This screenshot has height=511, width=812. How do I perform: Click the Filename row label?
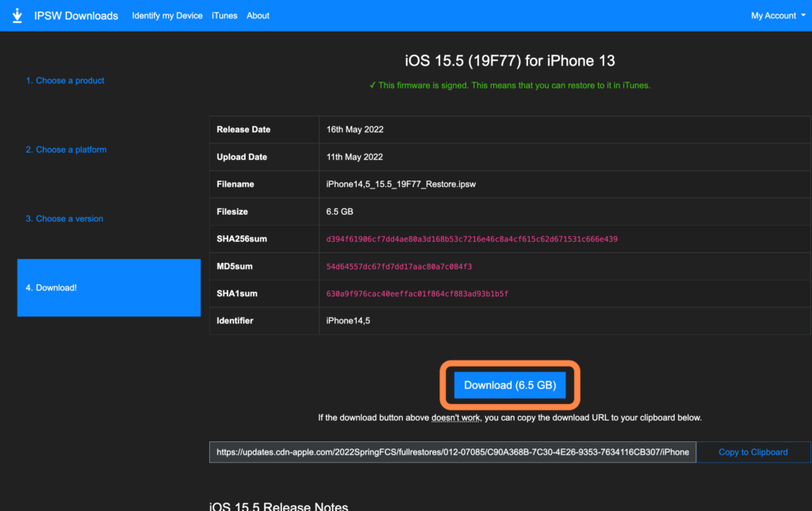coord(235,184)
